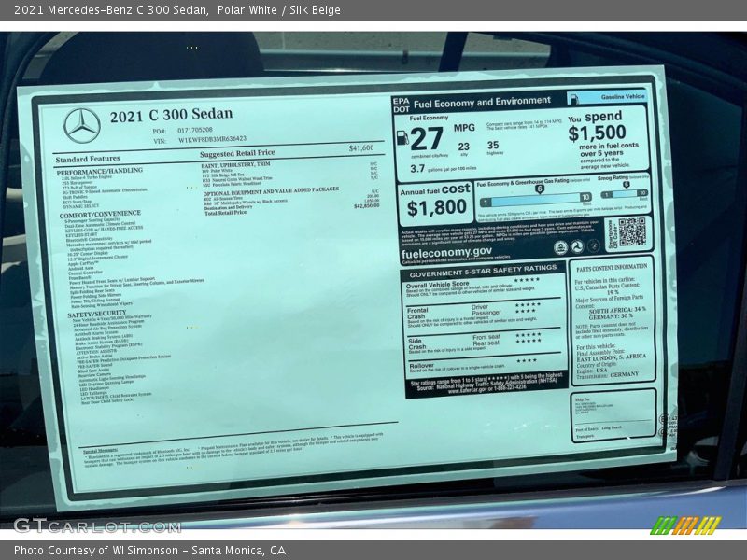This screenshot has height=560, width=747.
Task: Click the PAINT, UPHOLSTERY, TRIM heading
Action: click(235, 164)
